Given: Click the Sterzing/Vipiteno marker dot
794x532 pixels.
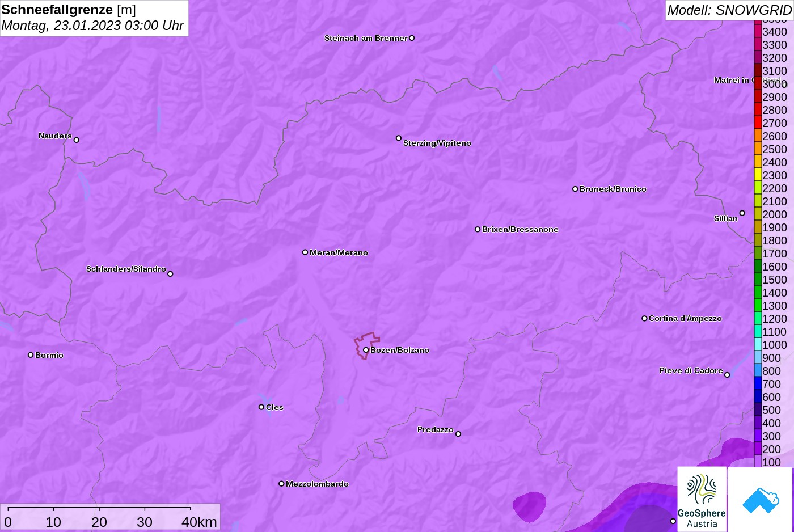Looking at the screenshot, I should [399, 138].
